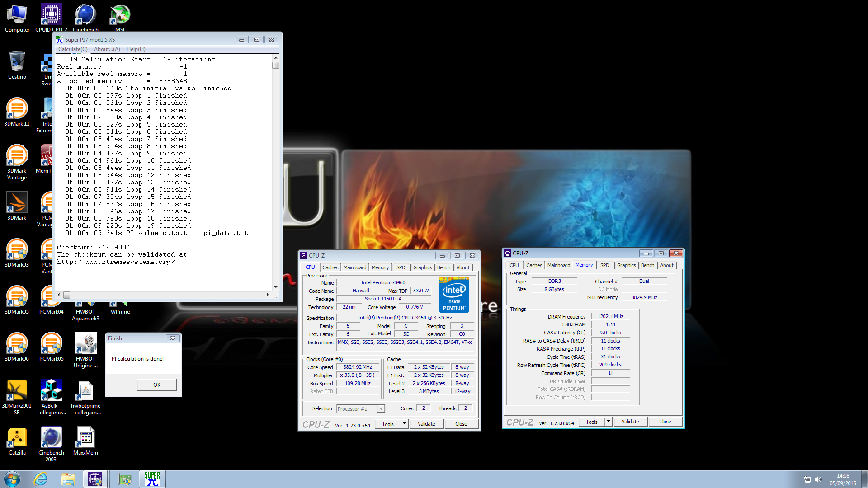Open MaxxMem desktop shortcut

[x=85, y=441]
